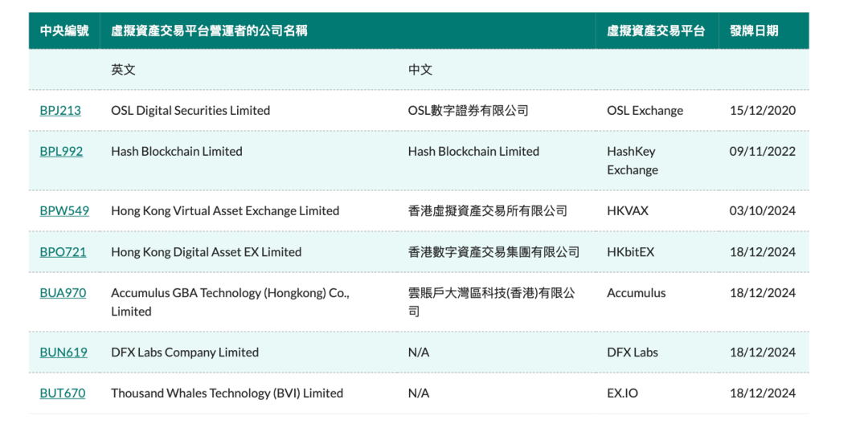Click the 中央編號 column header

point(64,31)
